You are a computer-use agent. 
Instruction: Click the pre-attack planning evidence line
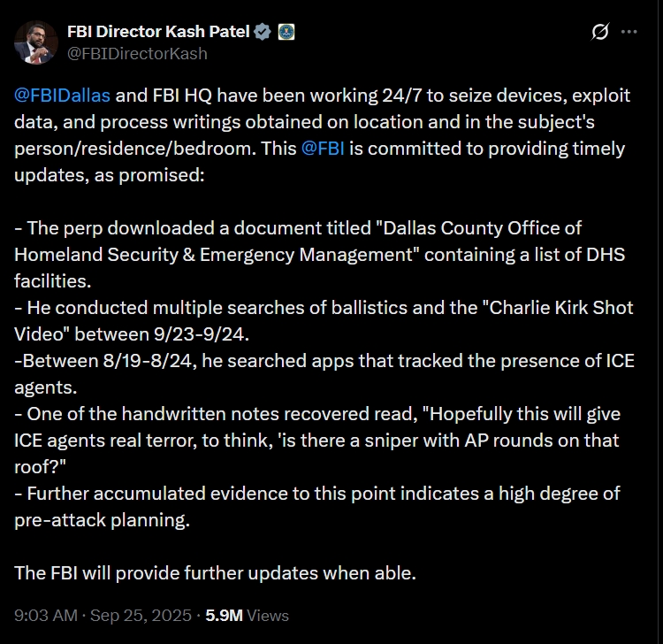pos(317,507)
